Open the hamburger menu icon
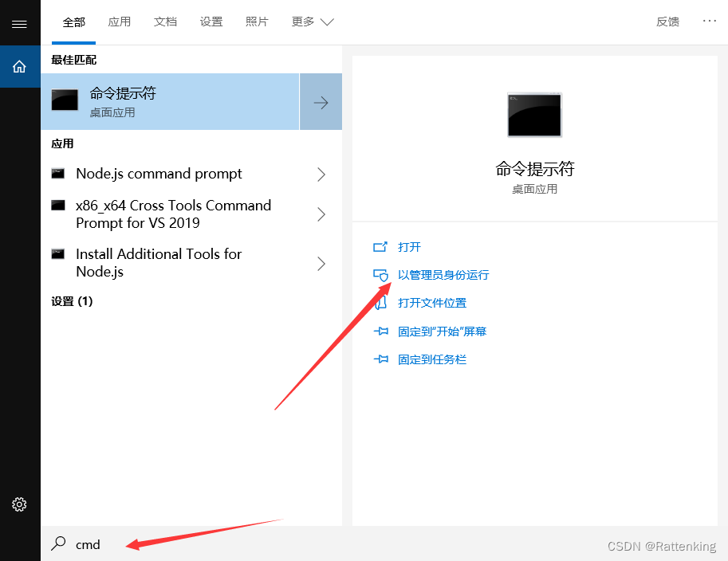 coord(19,24)
